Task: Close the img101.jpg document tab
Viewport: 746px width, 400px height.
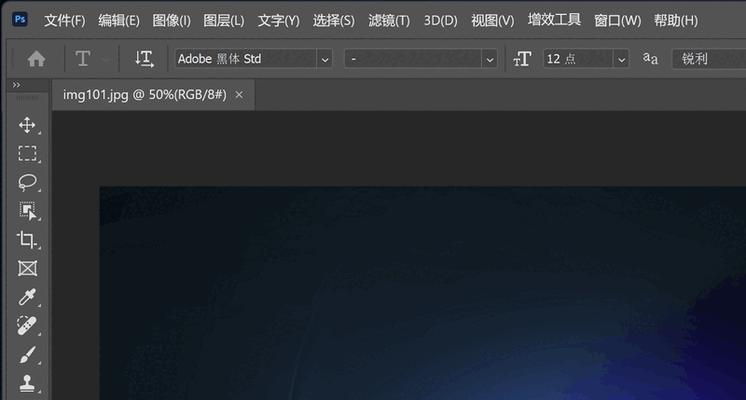Action: pos(239,95)
